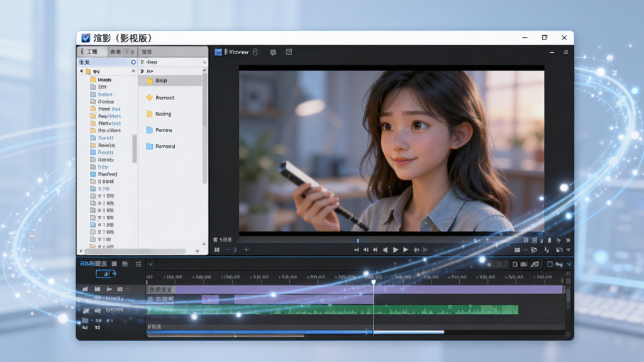Click the project panel horizontal scrollbar
This screenshot has width=644, height=362.
(x=135, y=251)
